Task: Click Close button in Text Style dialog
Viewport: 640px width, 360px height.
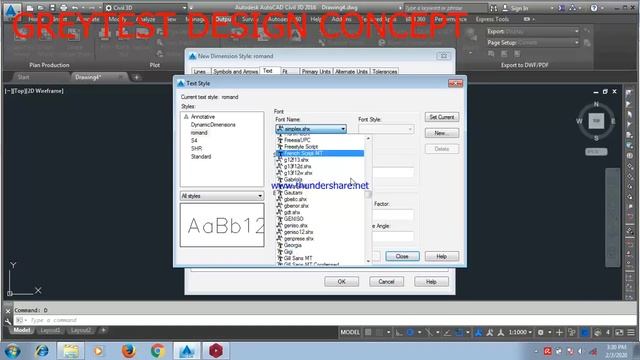Action: pos(402,256)
